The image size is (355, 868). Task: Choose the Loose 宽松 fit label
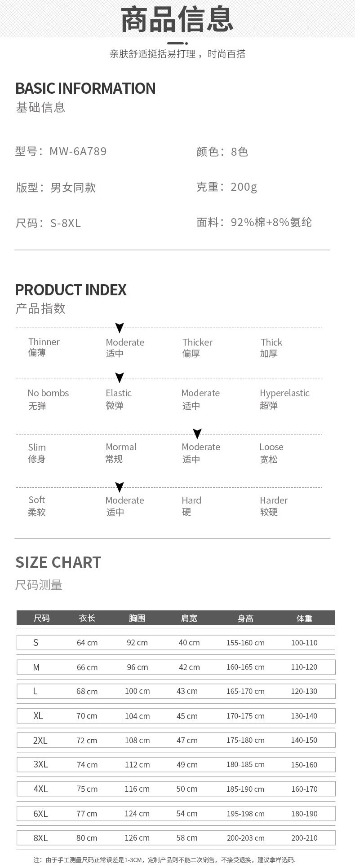pos(271,452)
